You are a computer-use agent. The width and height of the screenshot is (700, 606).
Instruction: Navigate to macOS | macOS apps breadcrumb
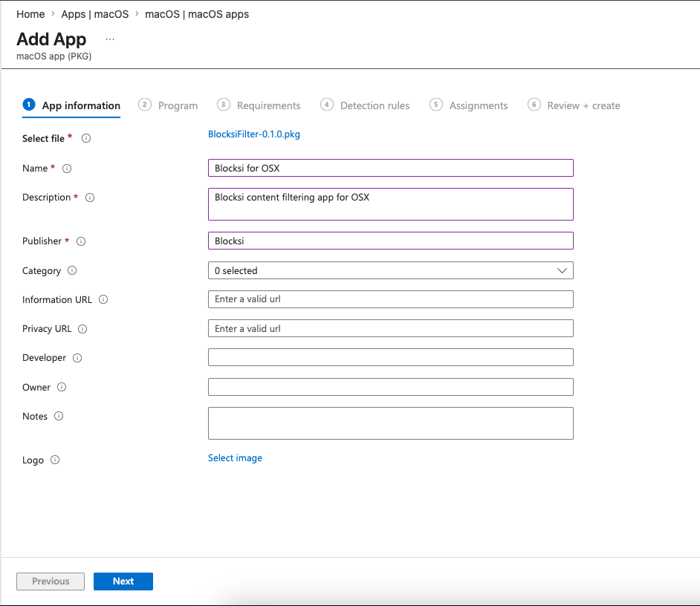tap(197, 14)
